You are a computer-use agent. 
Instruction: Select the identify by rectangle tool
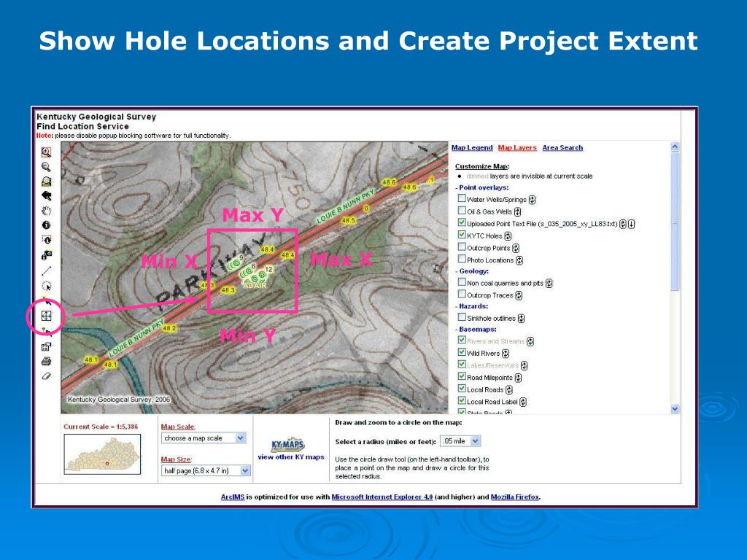point(46,239)
